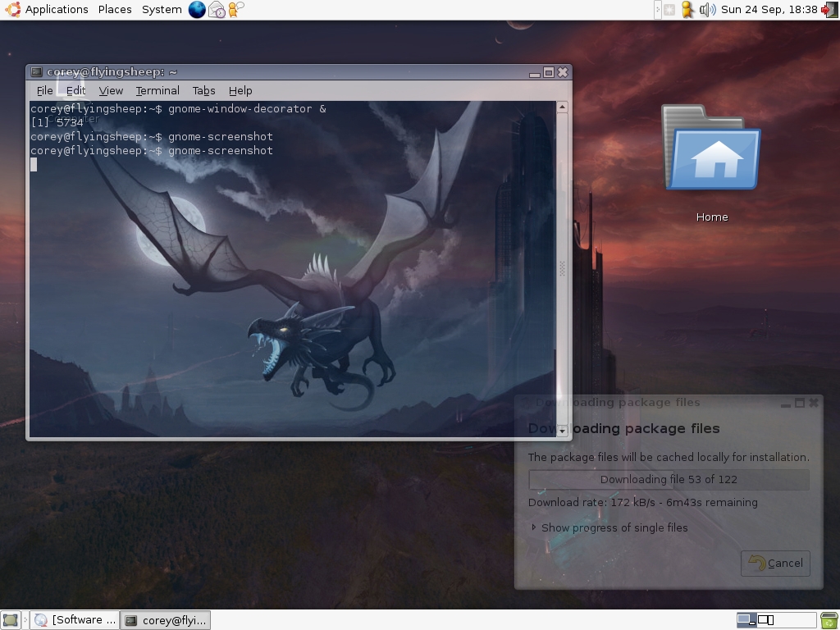Image resolution: width=840 pixels, height=630 pixels.
Task: Click the instant messenger icon in top panel
Action: [x=235, y=10]
